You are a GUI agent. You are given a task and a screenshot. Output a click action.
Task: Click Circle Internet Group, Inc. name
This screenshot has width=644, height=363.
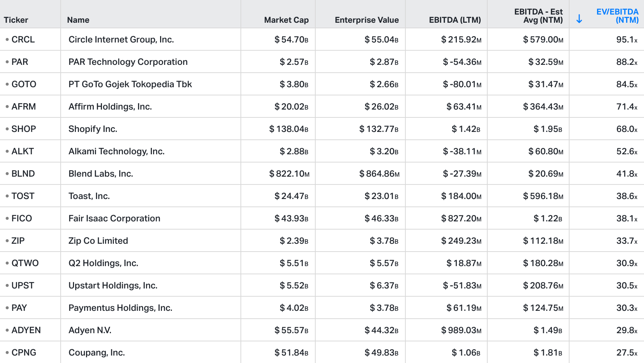point(121,40)
